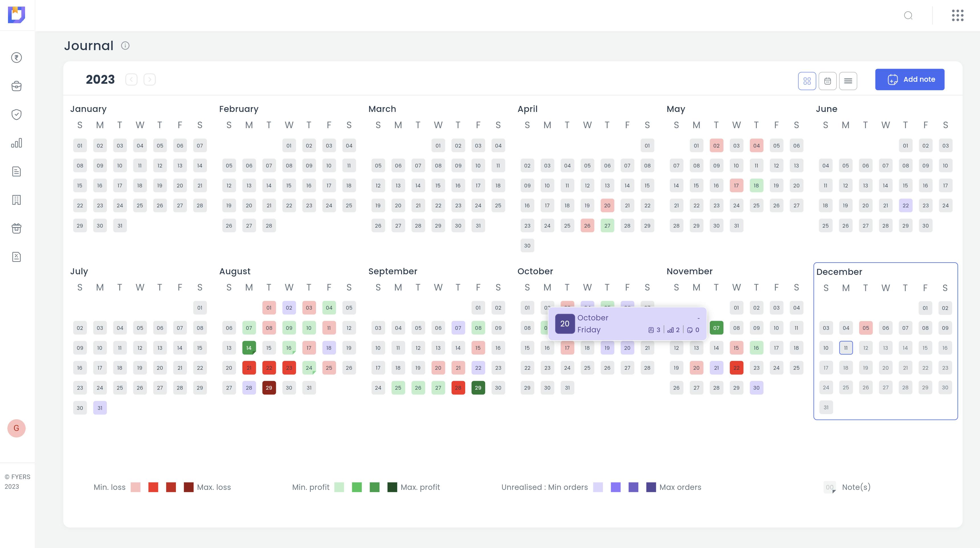Click the Journal info icon
The width and height of the screenshot is (980, 548).
click(125, 46)
